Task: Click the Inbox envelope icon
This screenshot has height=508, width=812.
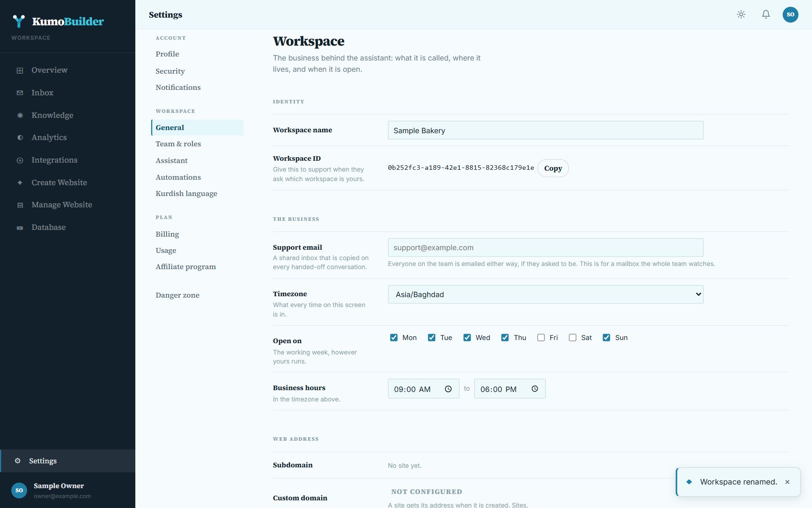Action: pyautogui.click(x=20, y=93)
